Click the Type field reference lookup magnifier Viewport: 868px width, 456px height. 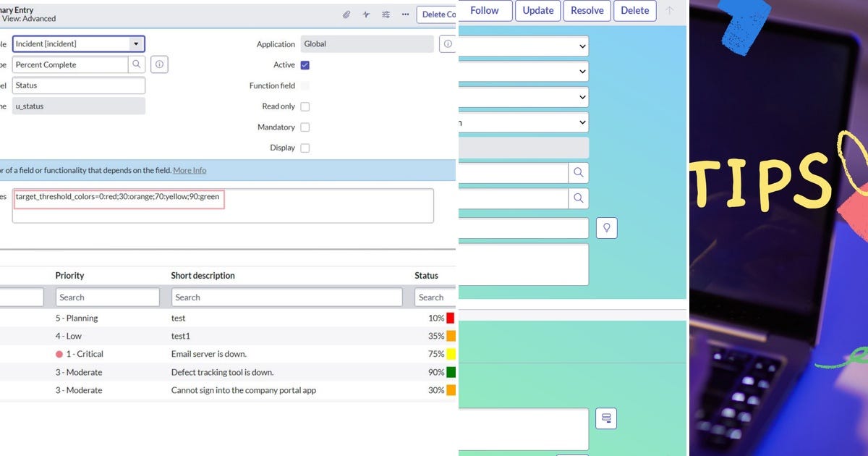coord(137,64)
